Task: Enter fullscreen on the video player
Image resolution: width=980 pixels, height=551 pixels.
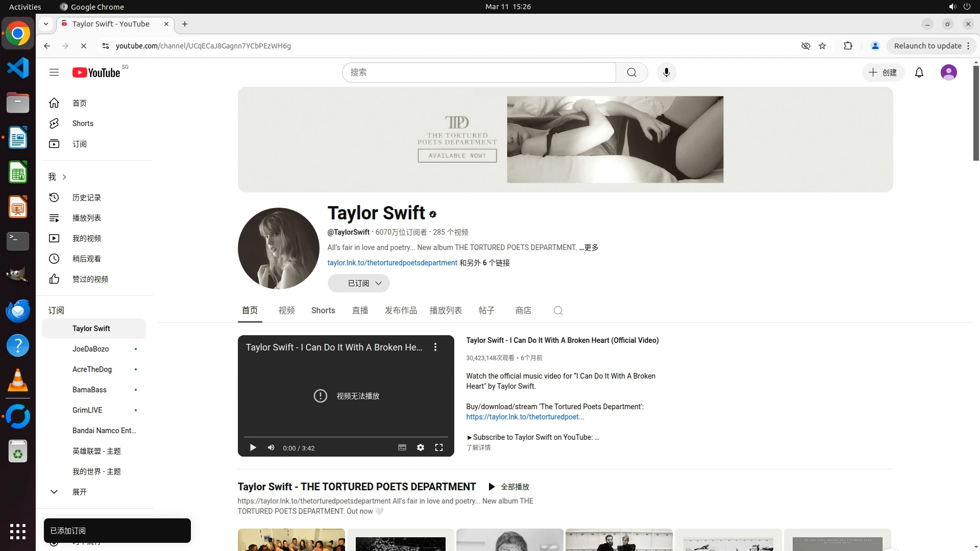Action: click(x=438, y=447)
